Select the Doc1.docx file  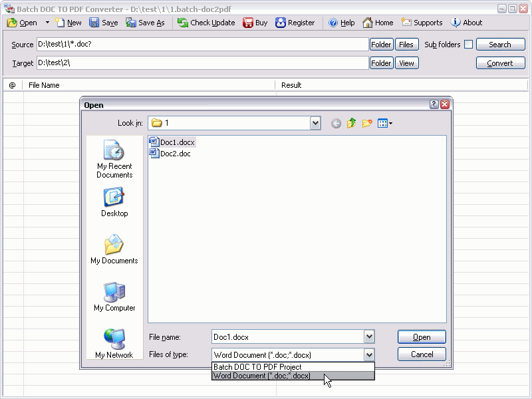click(172, 142)
